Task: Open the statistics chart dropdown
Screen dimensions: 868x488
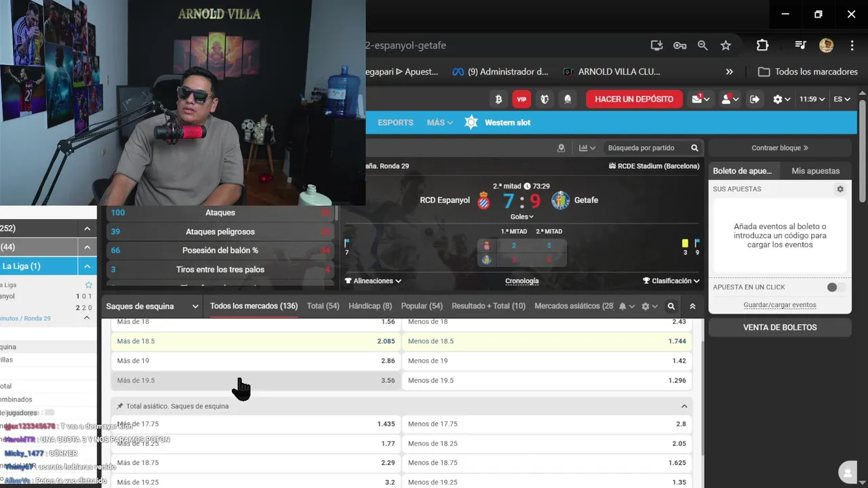Action: [x=587, y=148]
